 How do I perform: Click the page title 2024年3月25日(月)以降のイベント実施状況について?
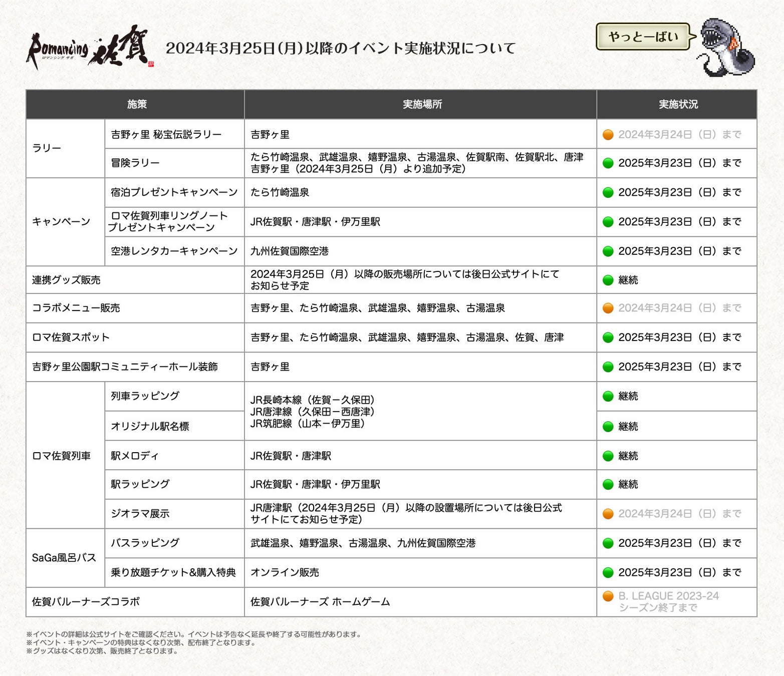(x=341, y=48)
